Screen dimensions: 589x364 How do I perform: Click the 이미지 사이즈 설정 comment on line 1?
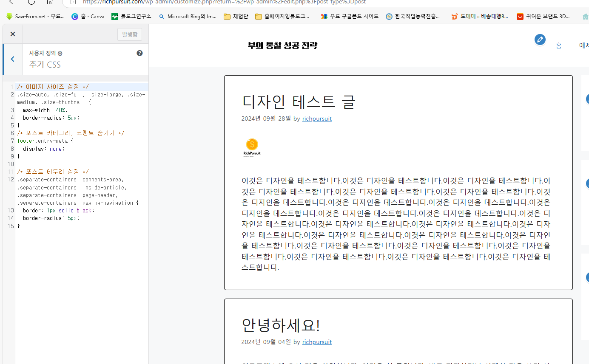pos(53,87)
